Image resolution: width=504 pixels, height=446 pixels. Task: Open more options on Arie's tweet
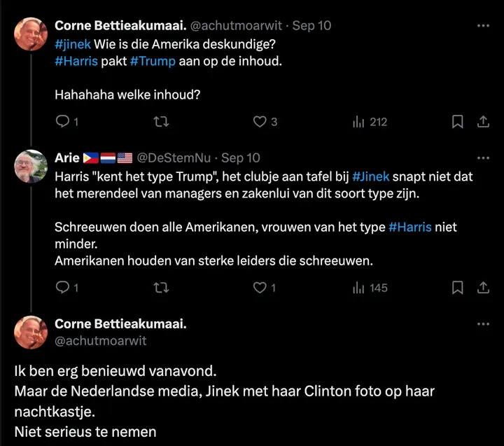tap(483, 158)
